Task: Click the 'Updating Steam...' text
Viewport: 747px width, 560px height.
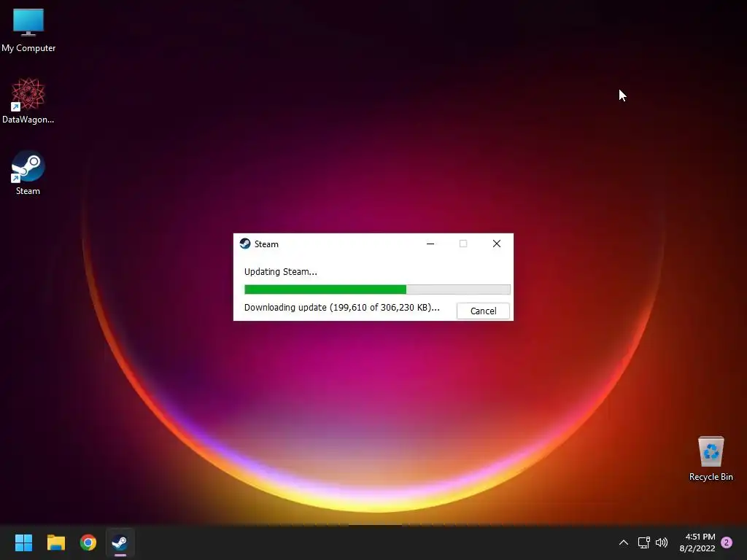Action: click(281, 272)
